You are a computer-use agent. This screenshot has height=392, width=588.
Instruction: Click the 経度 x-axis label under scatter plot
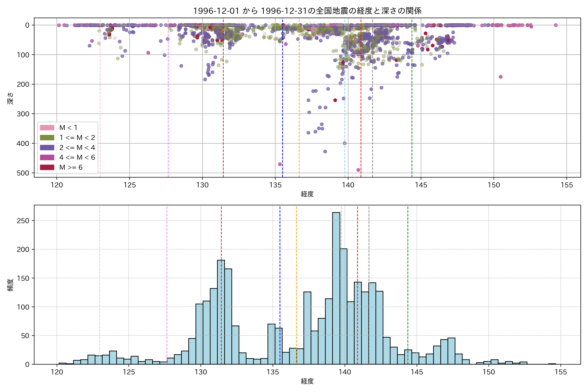(307, 194)
